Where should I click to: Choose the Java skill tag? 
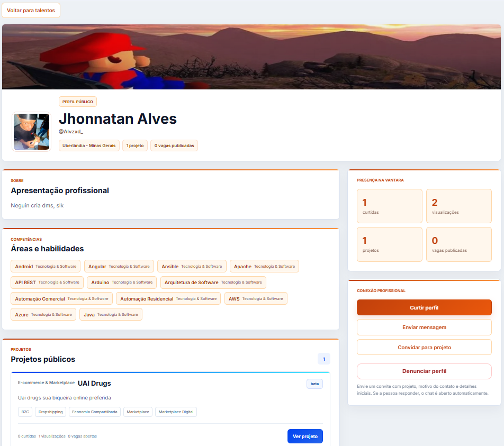coord(111,315)
